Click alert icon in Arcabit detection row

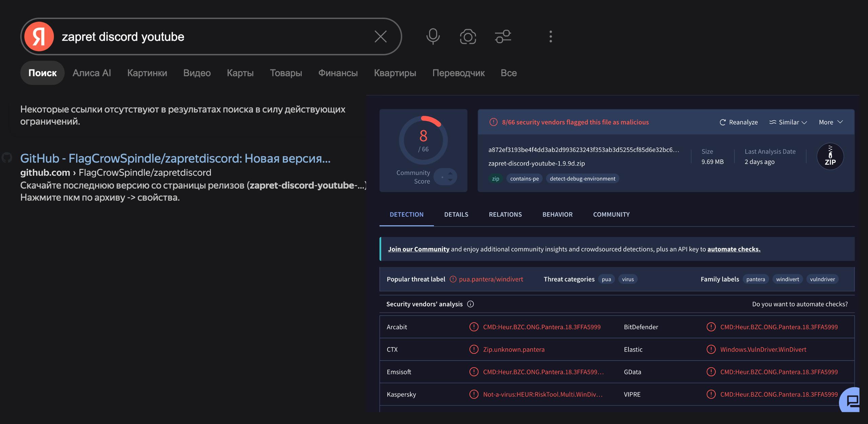[474, 327]
